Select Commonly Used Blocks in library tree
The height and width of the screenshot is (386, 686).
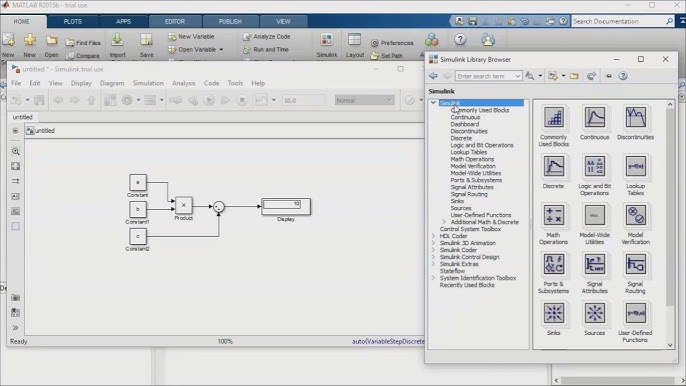480,110
